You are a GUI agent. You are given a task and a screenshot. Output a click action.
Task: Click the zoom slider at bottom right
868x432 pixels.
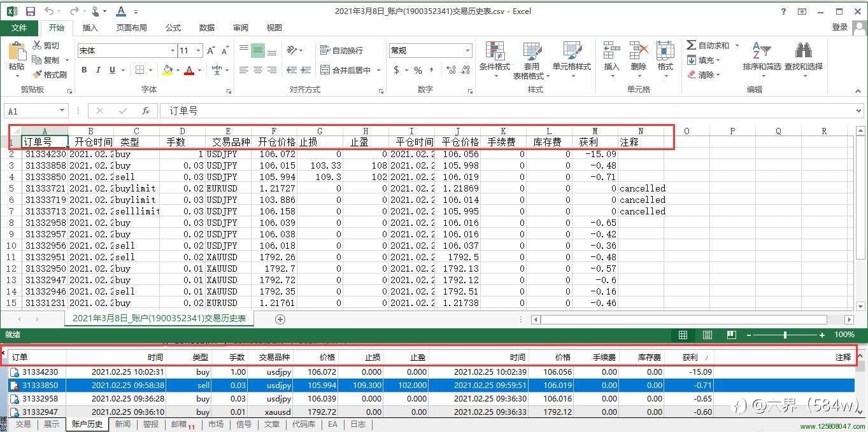point(786,335)
